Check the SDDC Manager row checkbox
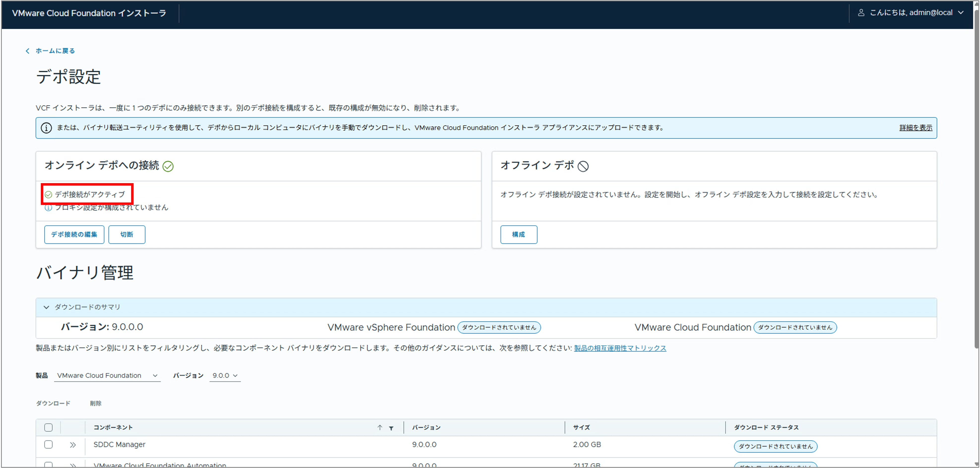980x468 pixels. (48, 444)
